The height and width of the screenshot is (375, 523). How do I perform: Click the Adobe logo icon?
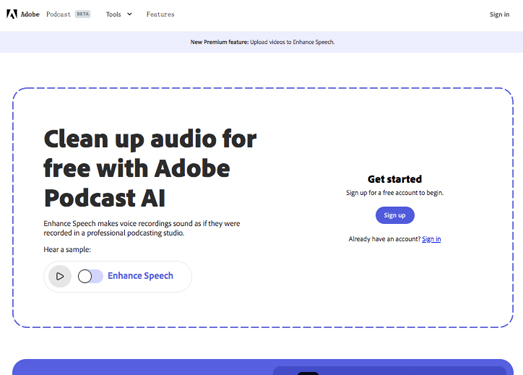12,14
